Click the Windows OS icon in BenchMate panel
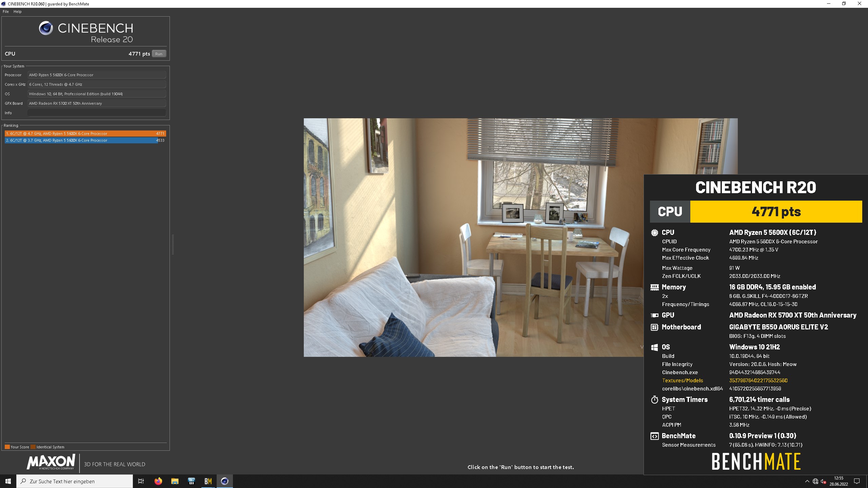 point(654,347)
